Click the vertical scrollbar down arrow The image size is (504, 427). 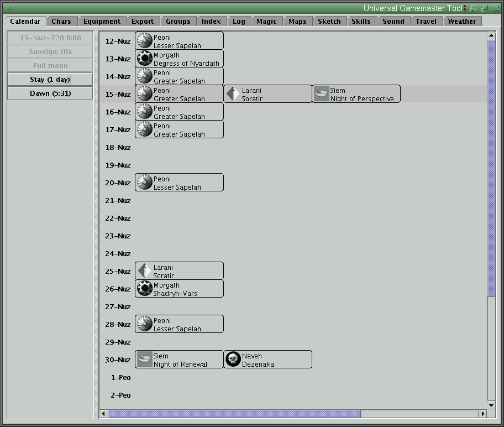pyautogui.click(x=491, y=405)
